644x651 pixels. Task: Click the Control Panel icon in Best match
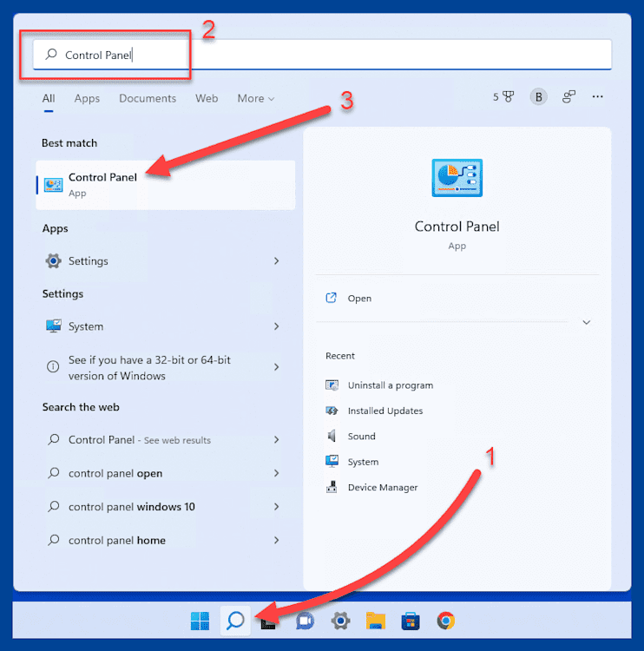53,185
